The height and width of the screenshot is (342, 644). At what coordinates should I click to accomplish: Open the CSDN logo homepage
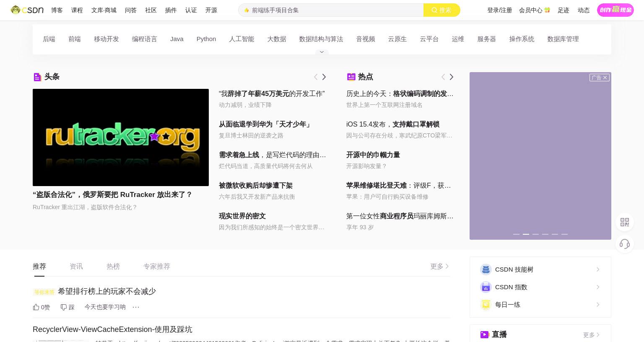[x=27, y=10]
